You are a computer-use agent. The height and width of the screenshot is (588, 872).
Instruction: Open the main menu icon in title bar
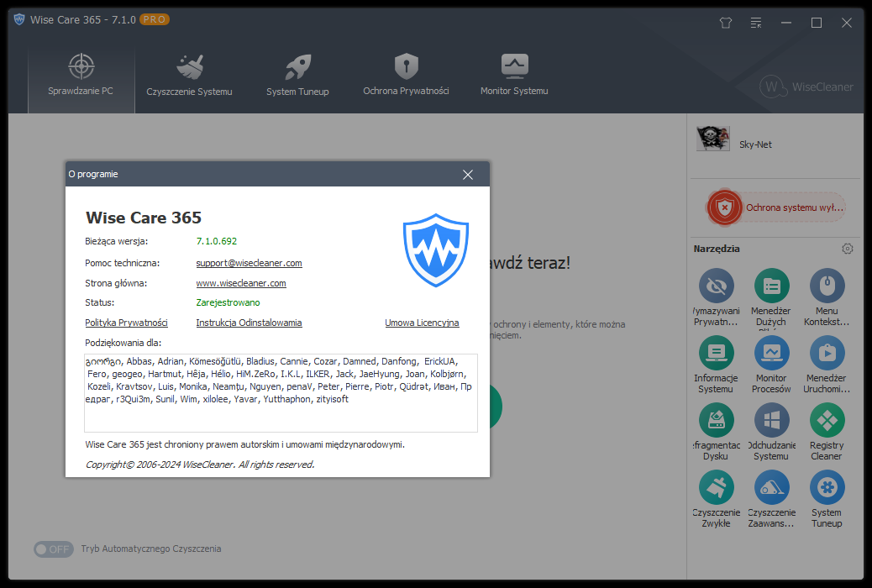pos(756,23)
